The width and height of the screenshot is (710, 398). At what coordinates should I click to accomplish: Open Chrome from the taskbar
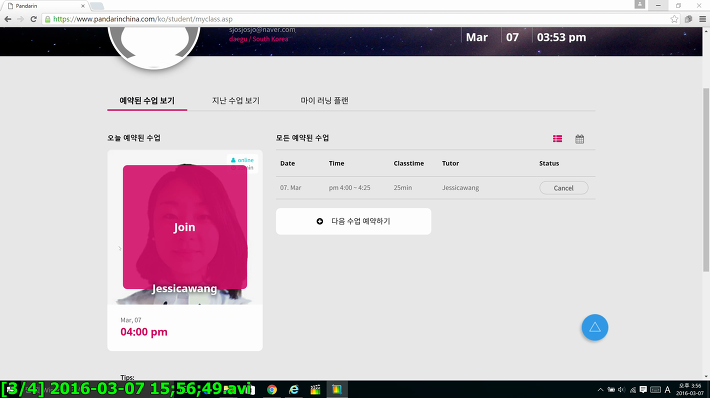point(272,389)
